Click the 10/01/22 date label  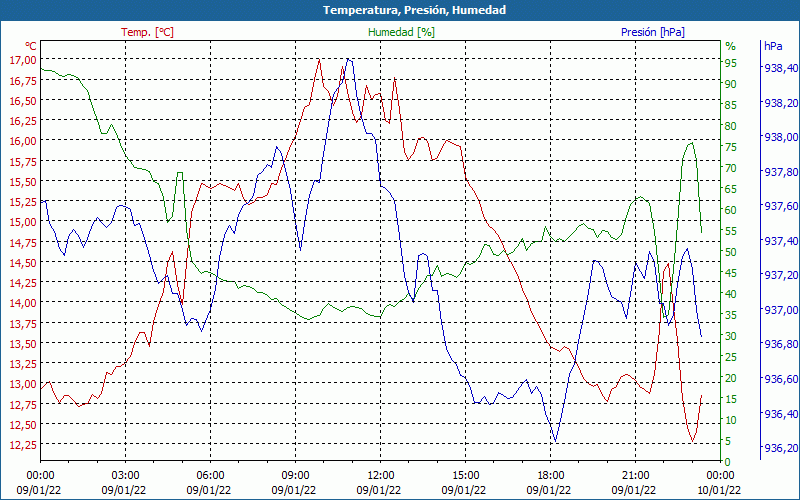719,490
